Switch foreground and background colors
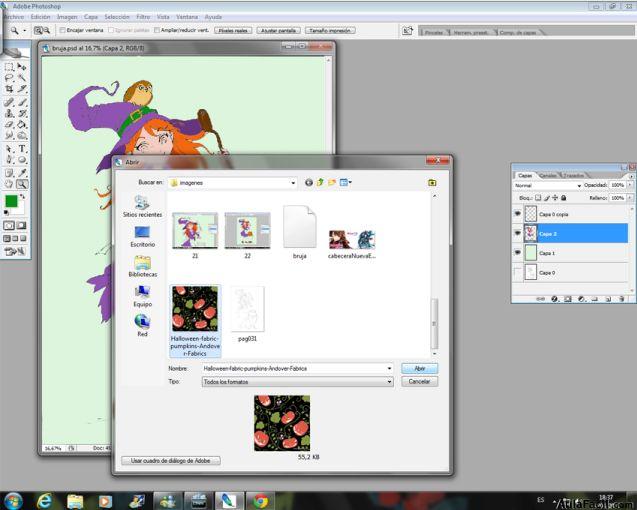The height and width of the screenshot is (510, 637). (x=23, y=197)
